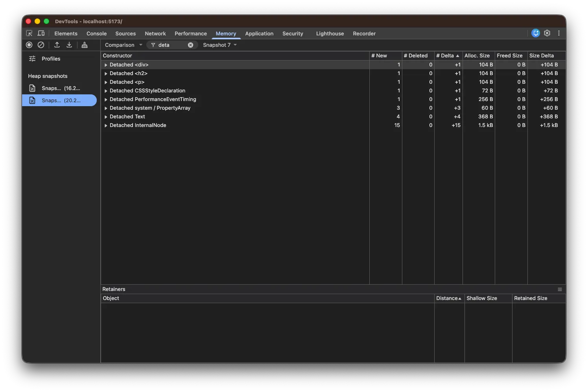Switch to the Elements tab
Viewport: 588px width, 392px height.
click(66, 33)
